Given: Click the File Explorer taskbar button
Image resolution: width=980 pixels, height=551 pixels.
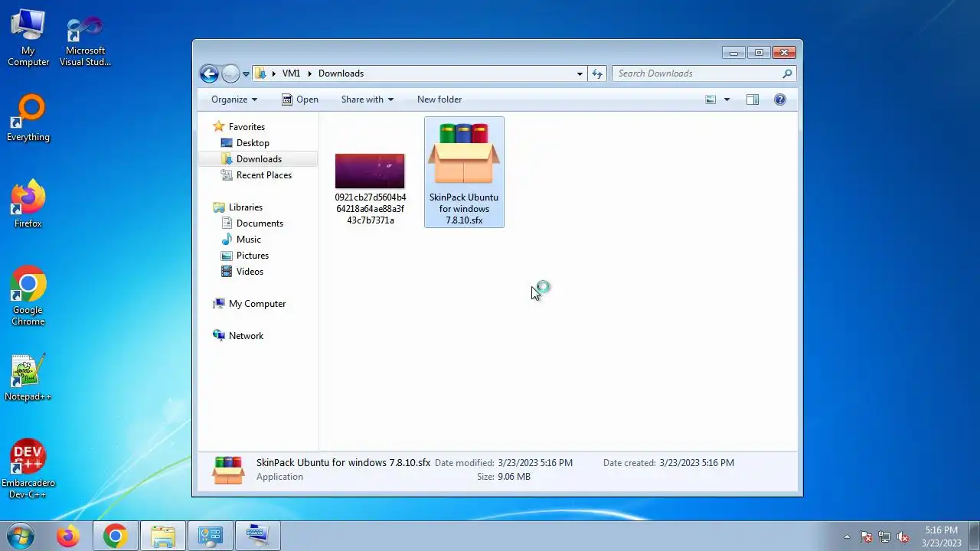Looking at the screenshot, I should 163,536.
